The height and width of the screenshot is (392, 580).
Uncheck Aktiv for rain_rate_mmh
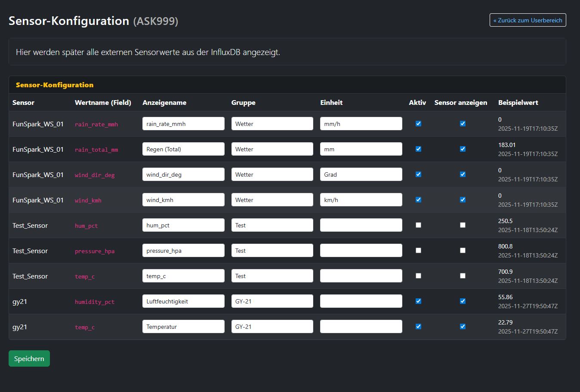[418, 124]
